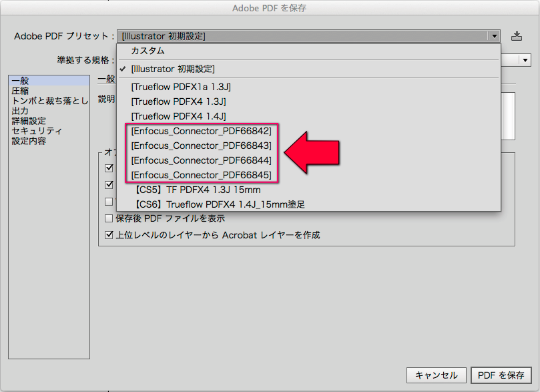Open トンボと裁ち落とし category in sidebar
Image resolution: width=540 pixels, height=392 pixels.
pyautogui.click(x=50, y=101)
